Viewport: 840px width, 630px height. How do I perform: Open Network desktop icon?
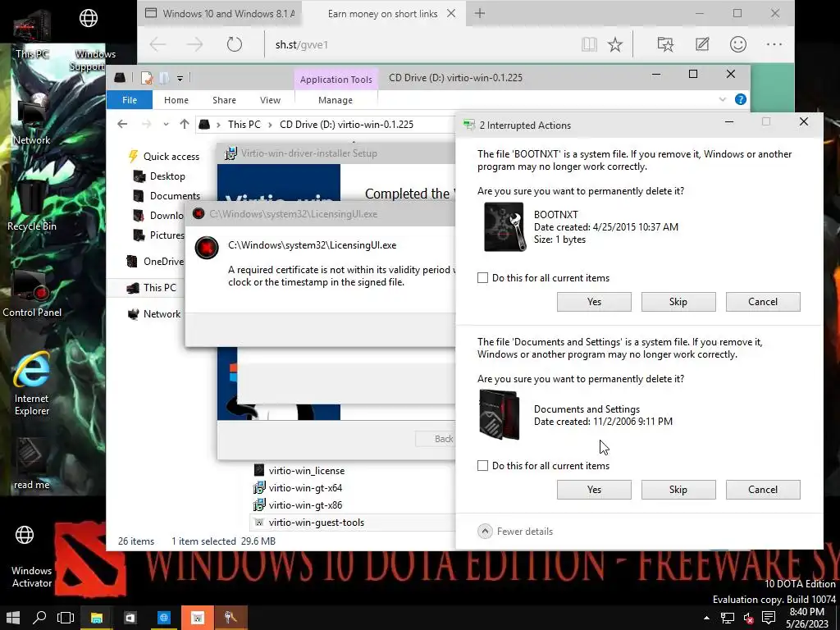click(x=32, y=121)
